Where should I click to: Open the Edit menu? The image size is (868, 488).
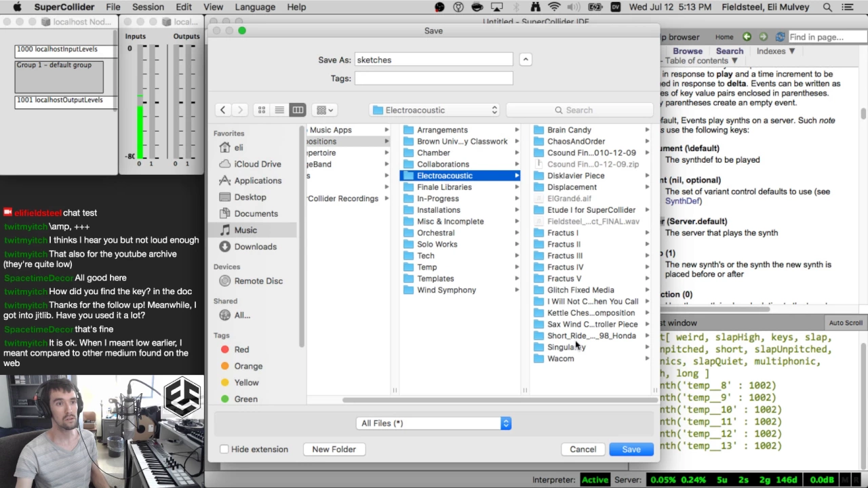184,7
